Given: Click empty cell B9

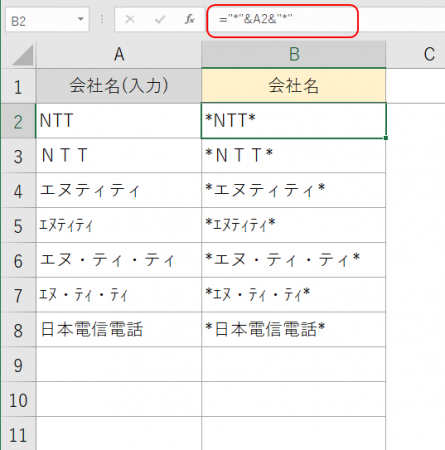Looking at the screenshot, I should coord(293,365).
